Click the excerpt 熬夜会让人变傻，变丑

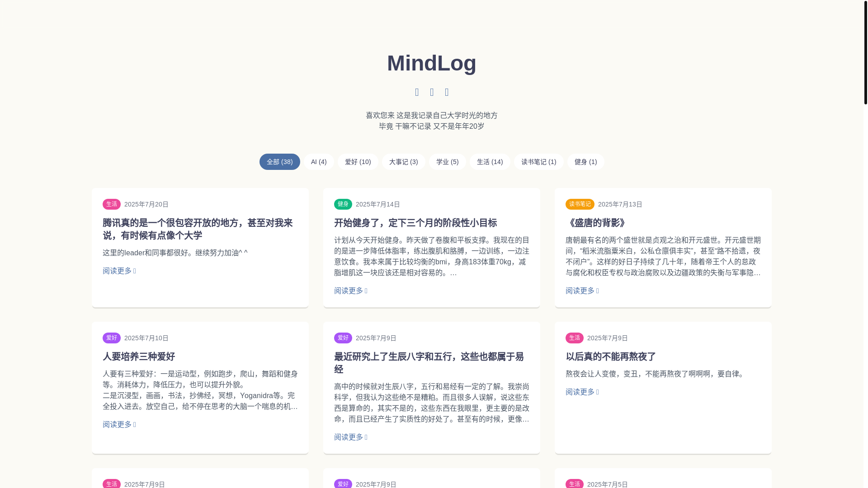pos(656,374)
